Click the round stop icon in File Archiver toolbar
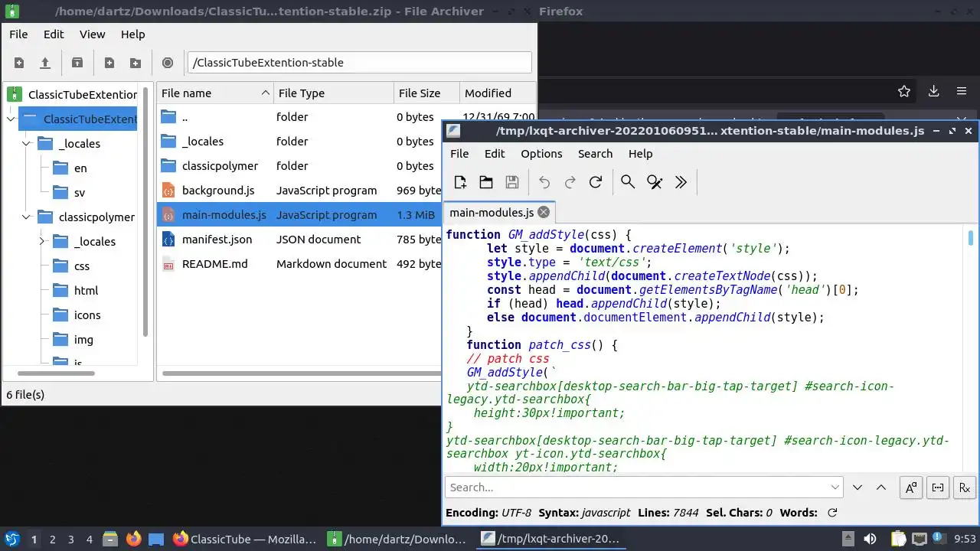The width and height of the screenshot is (980, 551). [168, 63]
